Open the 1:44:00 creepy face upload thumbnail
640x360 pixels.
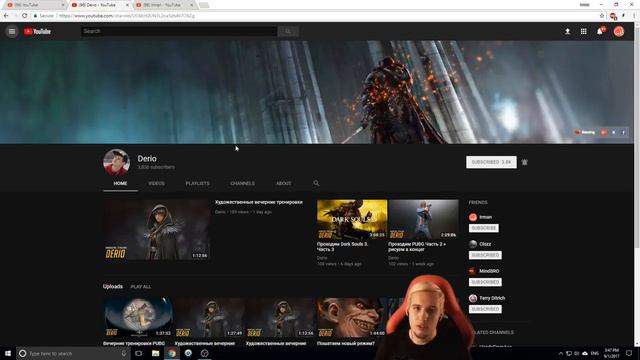352,318
